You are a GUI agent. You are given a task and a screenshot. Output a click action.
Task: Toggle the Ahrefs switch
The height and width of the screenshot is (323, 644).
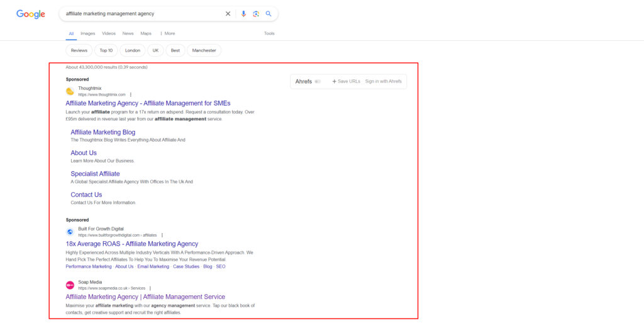click(x=318, y=81)
